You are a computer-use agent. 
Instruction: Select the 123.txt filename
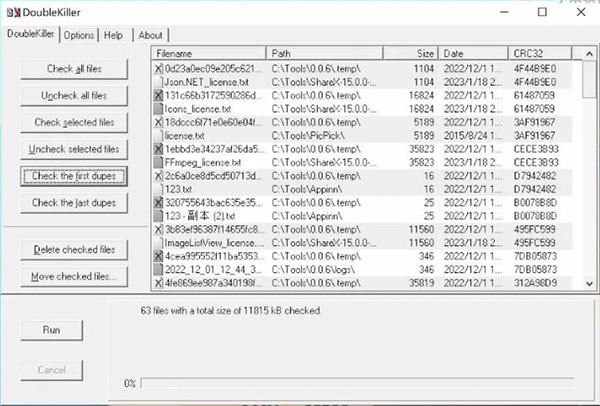[179, 189]
